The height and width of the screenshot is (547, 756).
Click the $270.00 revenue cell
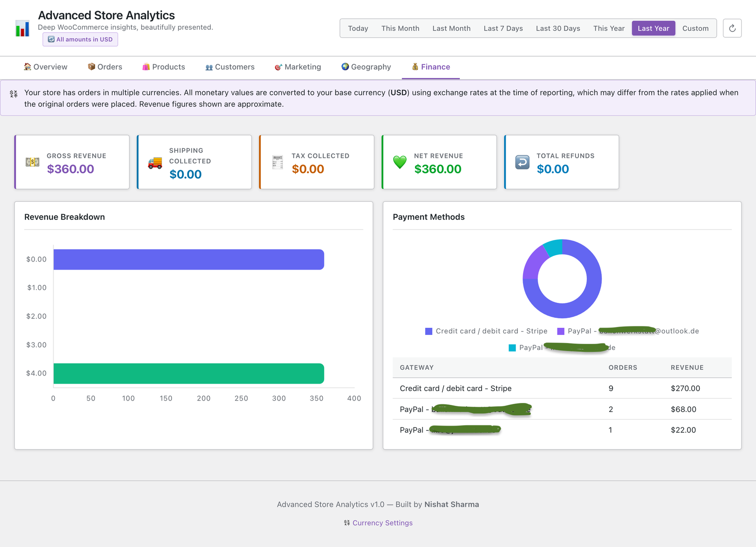[685, 388]
